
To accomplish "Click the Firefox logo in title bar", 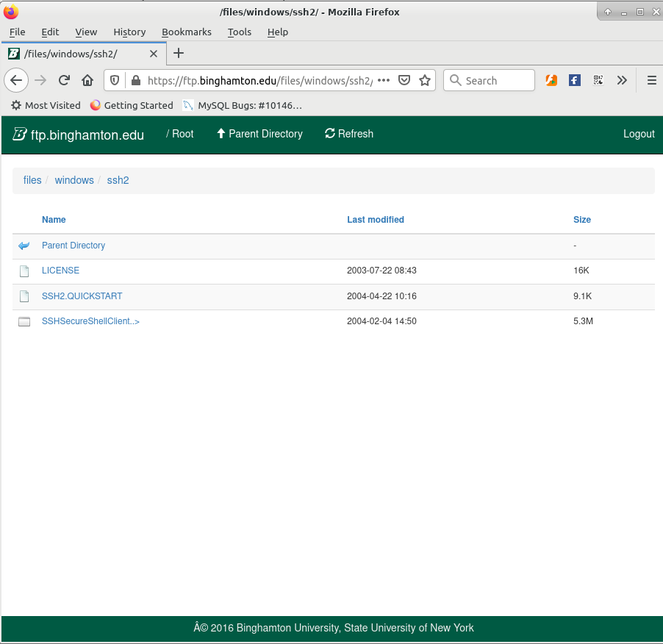I will pyautogui.click(x=10, y=12).
